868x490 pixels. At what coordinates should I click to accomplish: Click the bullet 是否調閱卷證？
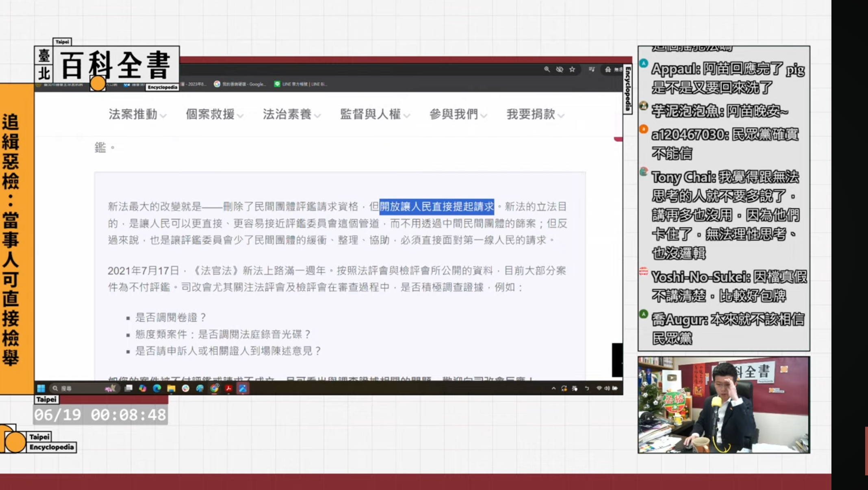pos(171,317)
